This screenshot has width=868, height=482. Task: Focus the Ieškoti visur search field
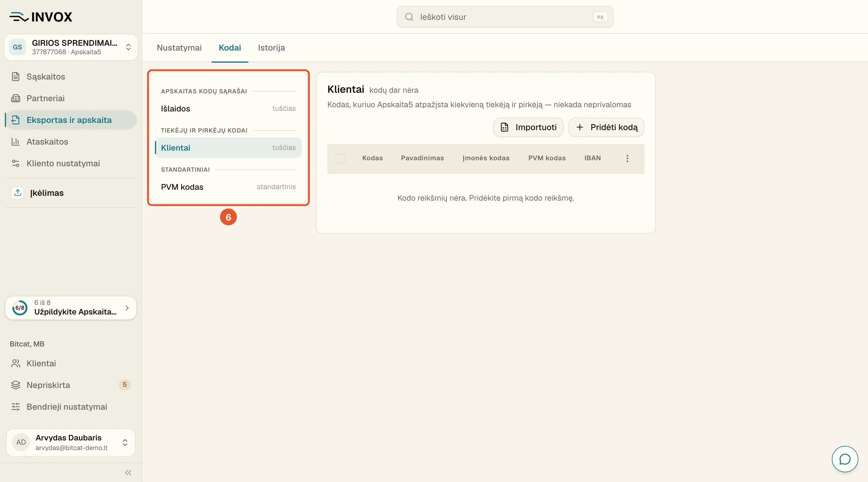(505, 17)
